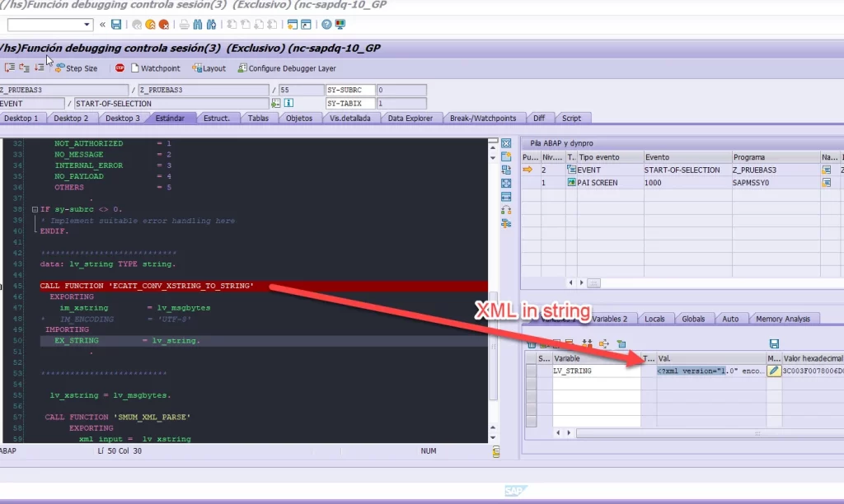This screenshot has width=844, height=504.
Task: Click the navigate icon in EVENT stack row
Action: [826, 170]
